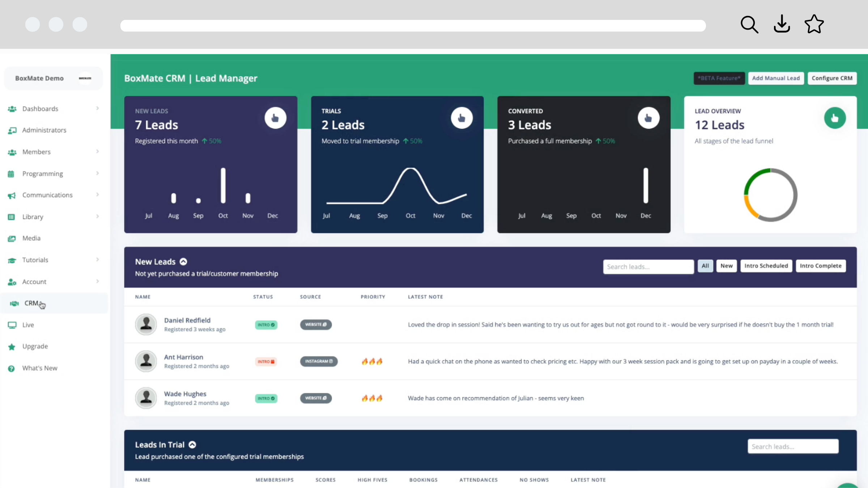This screenshot has height=488, width=868.
Task: Click the Communications megaphone icon
Action: (12, 195)
